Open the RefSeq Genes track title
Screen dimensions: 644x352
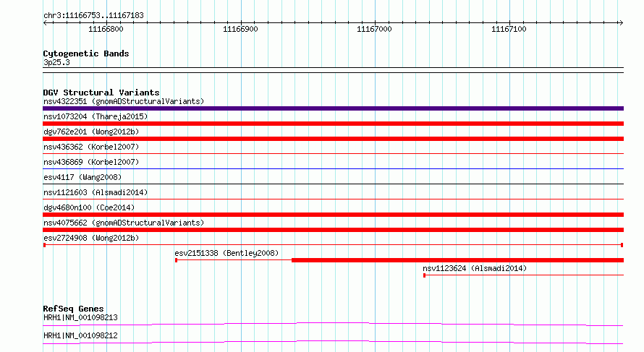(x=73, y=309)
